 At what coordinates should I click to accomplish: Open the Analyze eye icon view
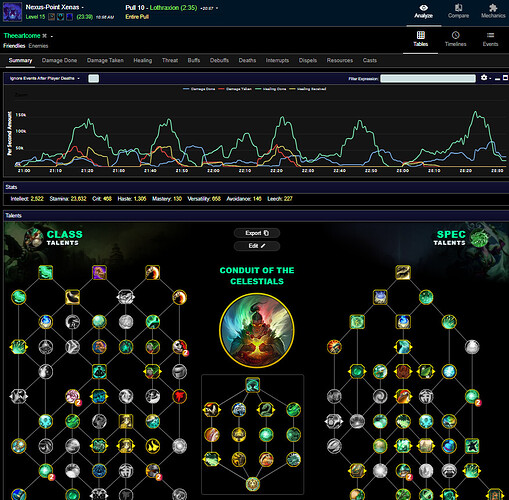(423, 11)
